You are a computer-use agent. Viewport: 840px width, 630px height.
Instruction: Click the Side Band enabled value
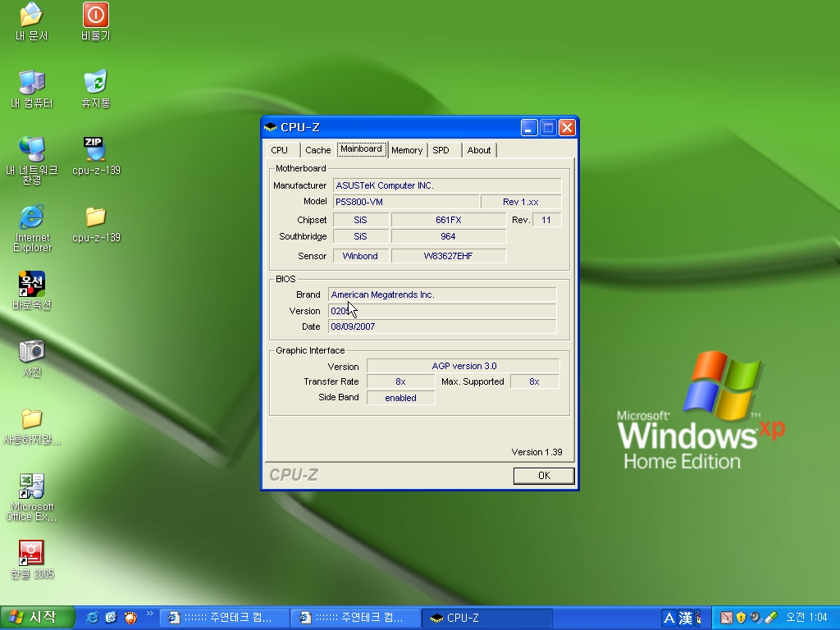400,398
